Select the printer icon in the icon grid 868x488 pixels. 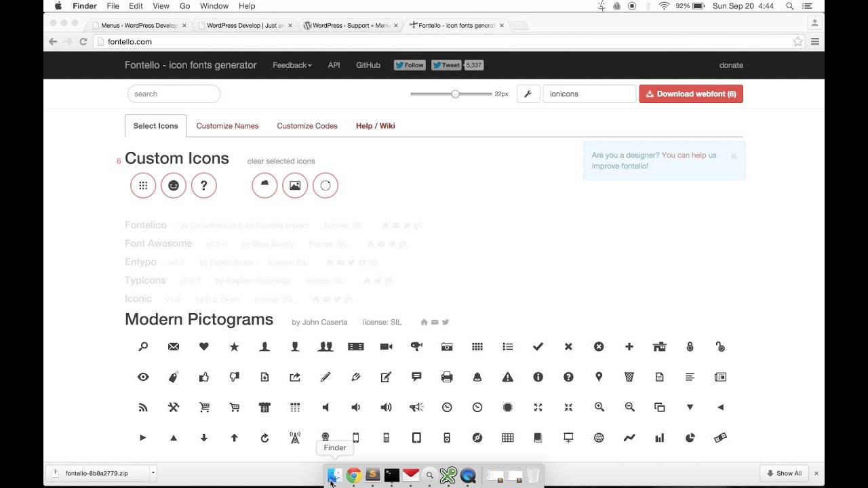tap(447, 377)
